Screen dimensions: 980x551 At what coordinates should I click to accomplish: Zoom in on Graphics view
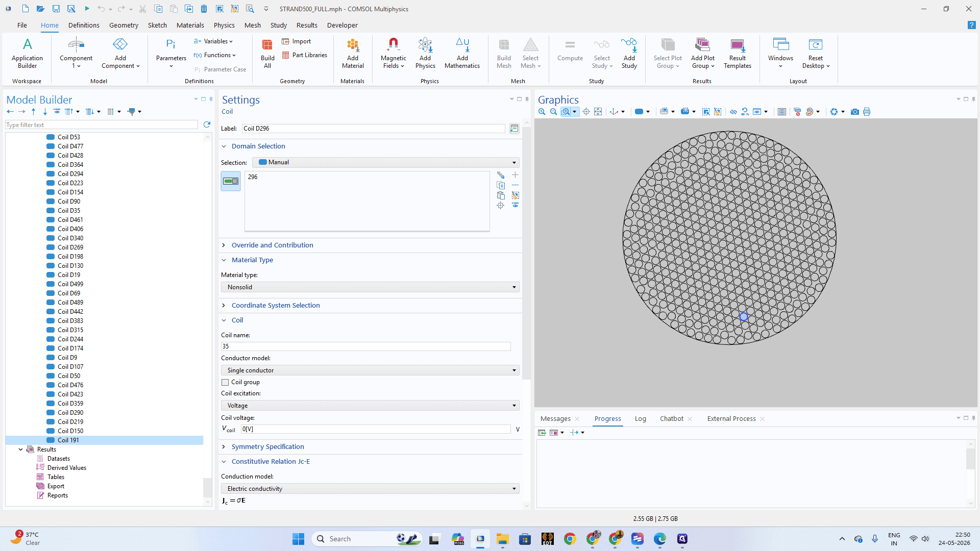coord(542,112)
